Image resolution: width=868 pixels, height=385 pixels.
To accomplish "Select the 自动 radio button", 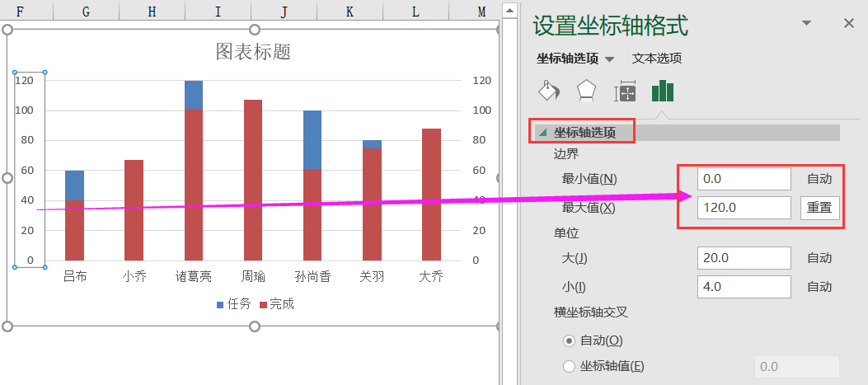I will 569,340.
